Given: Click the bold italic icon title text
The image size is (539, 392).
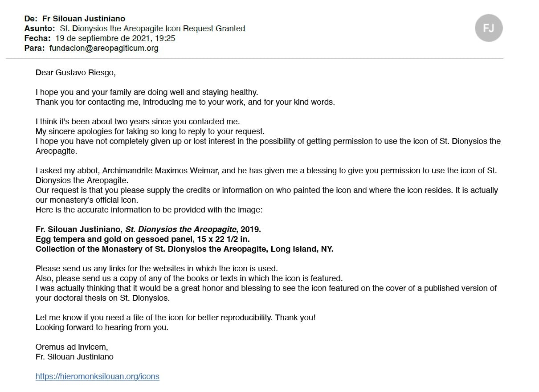Looking at the screenshot, I should [x=181, y=229].
